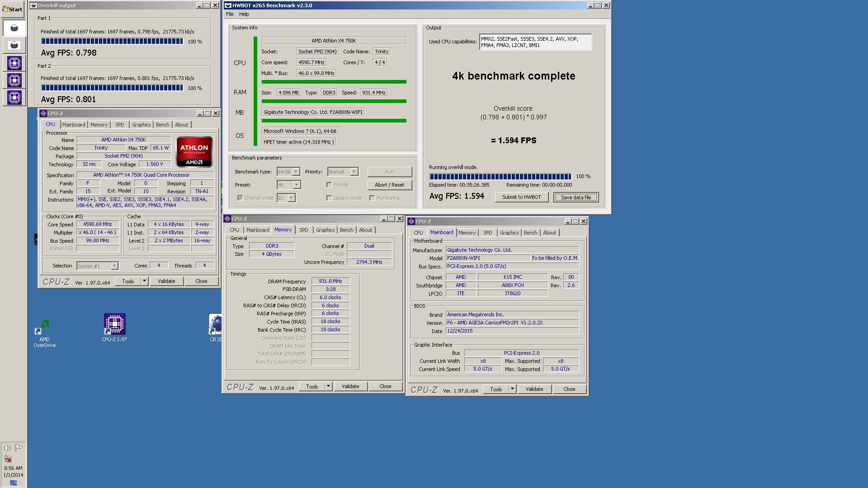Open the AMD OverDrive desktop shortcut

(44, 334)
